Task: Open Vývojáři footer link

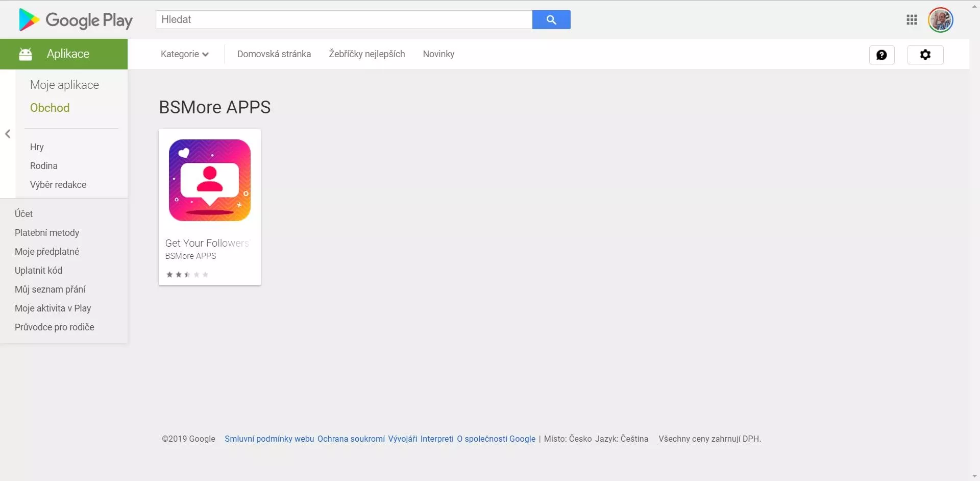Action: pos(403,439)
